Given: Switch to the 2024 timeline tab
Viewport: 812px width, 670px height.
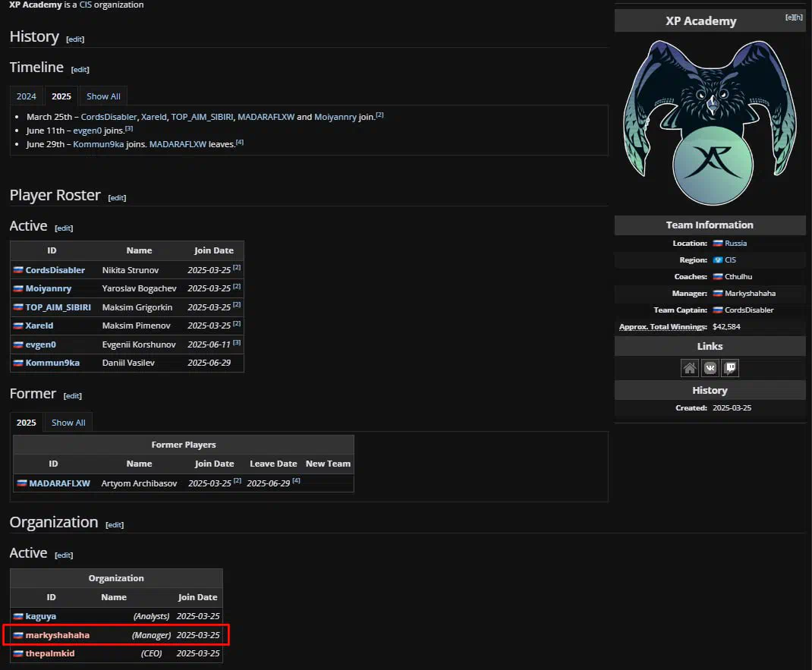Looking at the screenshot, I should [27, 96].
